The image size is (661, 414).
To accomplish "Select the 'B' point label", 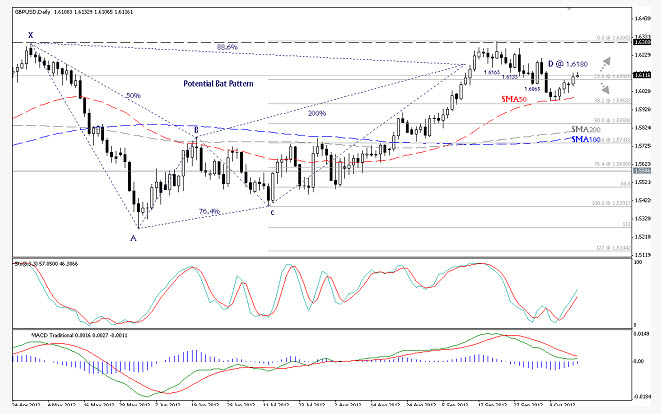I will pyautogui.click(x=196, y=129).
